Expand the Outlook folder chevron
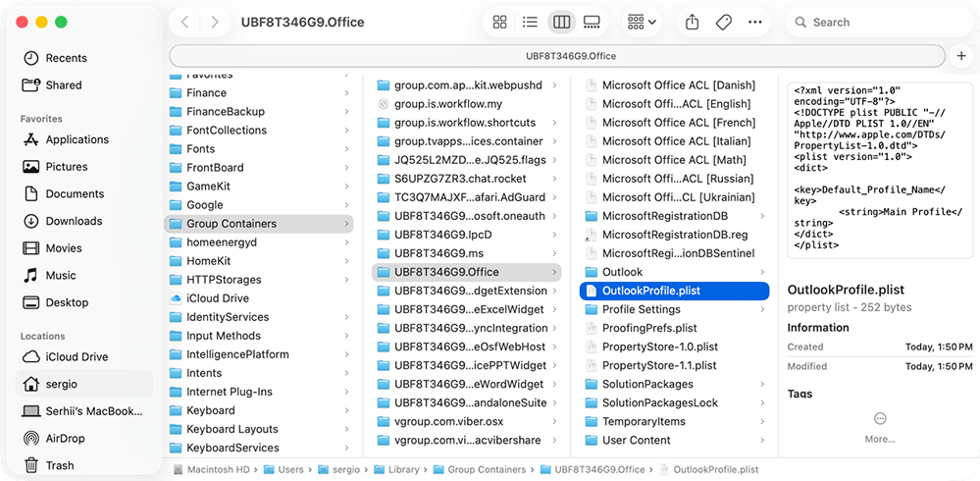This screenshot has height=481, width=980. point(762,272)
